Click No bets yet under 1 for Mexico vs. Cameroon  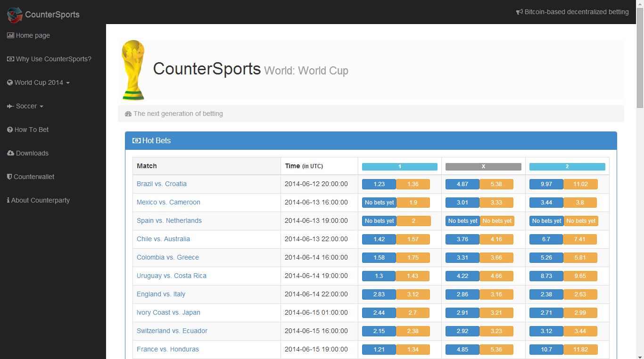[380, 203]
